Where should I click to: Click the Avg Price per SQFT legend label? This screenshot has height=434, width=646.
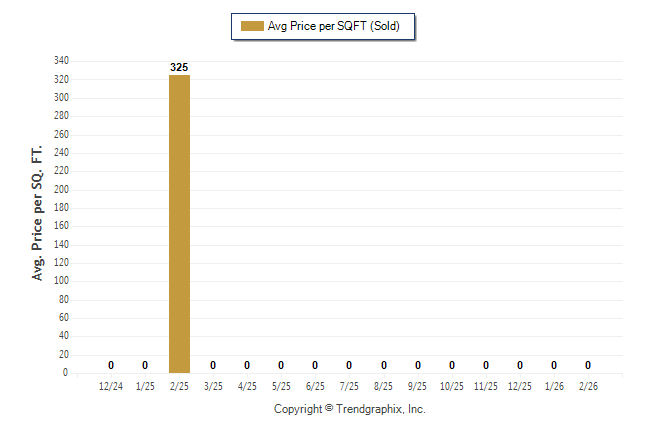(x=333, y=26)
